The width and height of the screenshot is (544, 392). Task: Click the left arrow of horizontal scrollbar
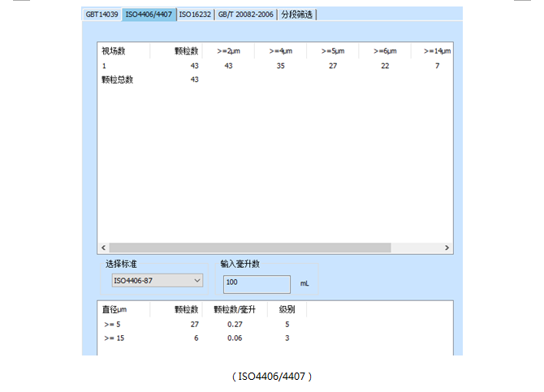(x=103, y=248)
